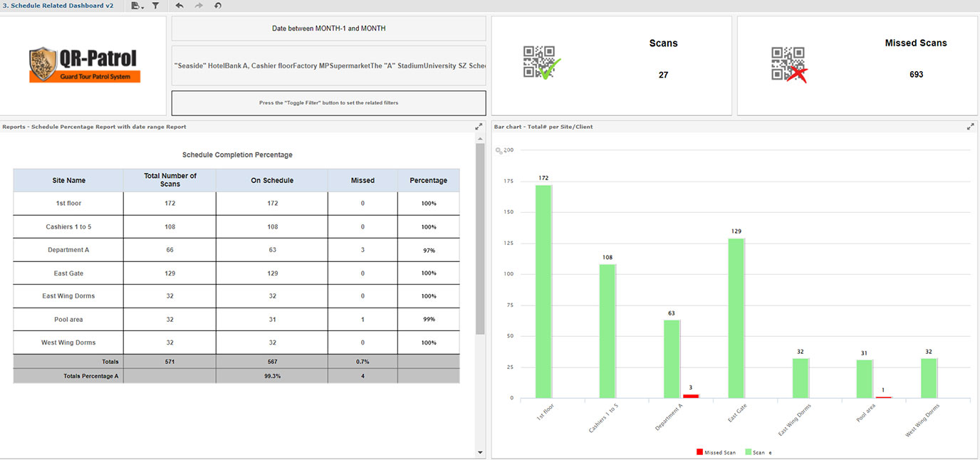Toggle the Missed Scan red legend swatch

pos(699,452)
